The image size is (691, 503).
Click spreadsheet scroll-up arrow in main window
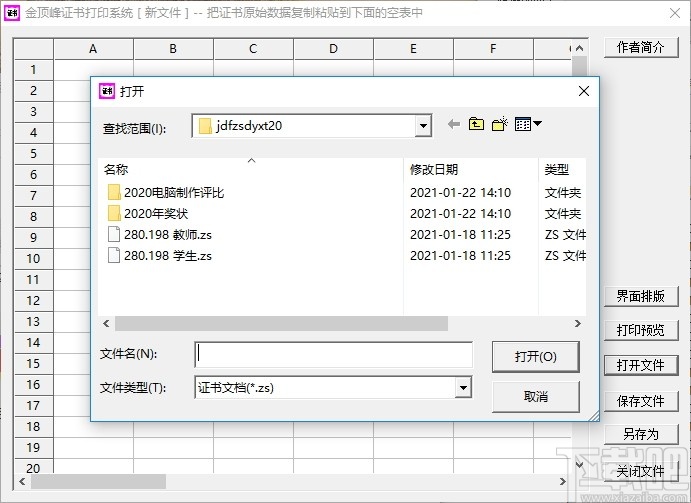coord(580,48)
